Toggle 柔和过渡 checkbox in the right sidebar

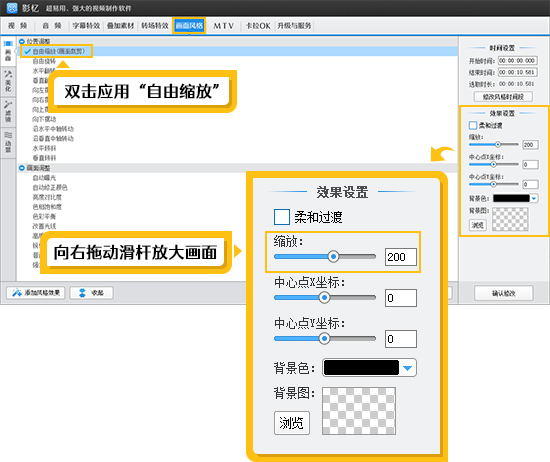[x=473, y=125]
